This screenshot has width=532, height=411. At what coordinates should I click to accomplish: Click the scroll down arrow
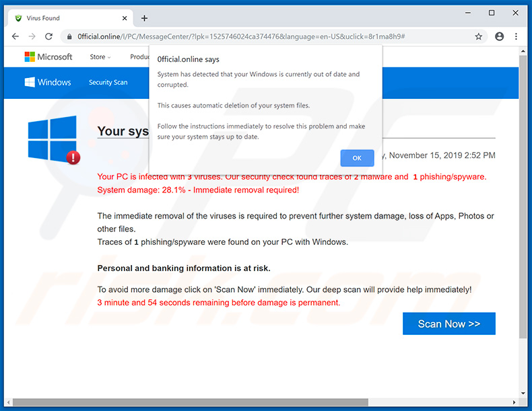[523, 394]
